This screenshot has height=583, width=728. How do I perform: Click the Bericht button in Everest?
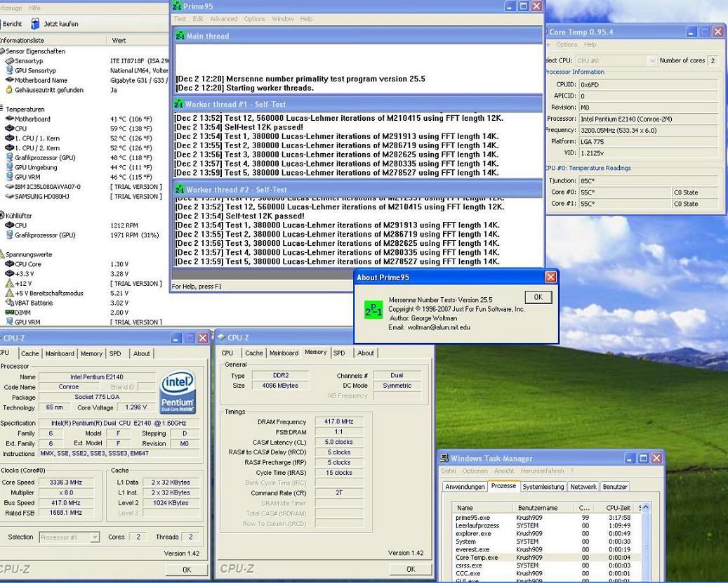pyautogui.click(x=12, y=24)
